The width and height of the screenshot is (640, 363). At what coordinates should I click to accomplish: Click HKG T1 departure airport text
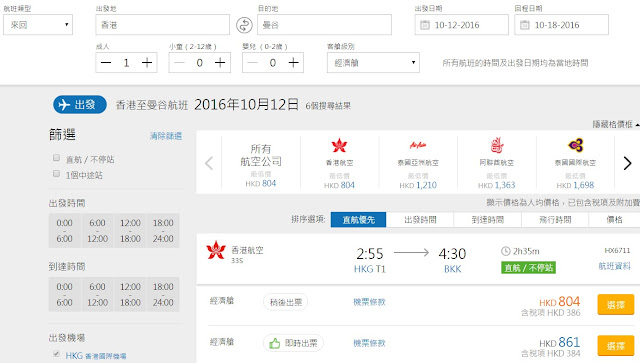click(370, 269)
